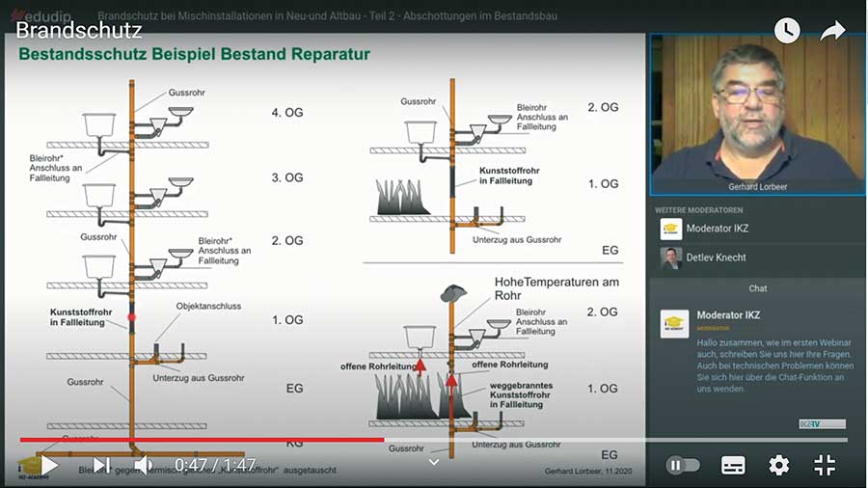Open the video settings gear
The width and height of the screenshot is (868, 488).
click(779, 465)
